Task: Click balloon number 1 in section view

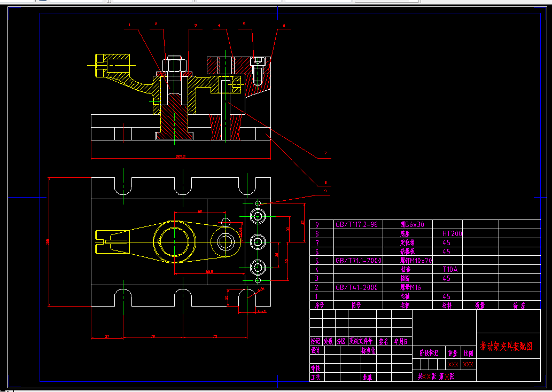Action: [129, 25]
